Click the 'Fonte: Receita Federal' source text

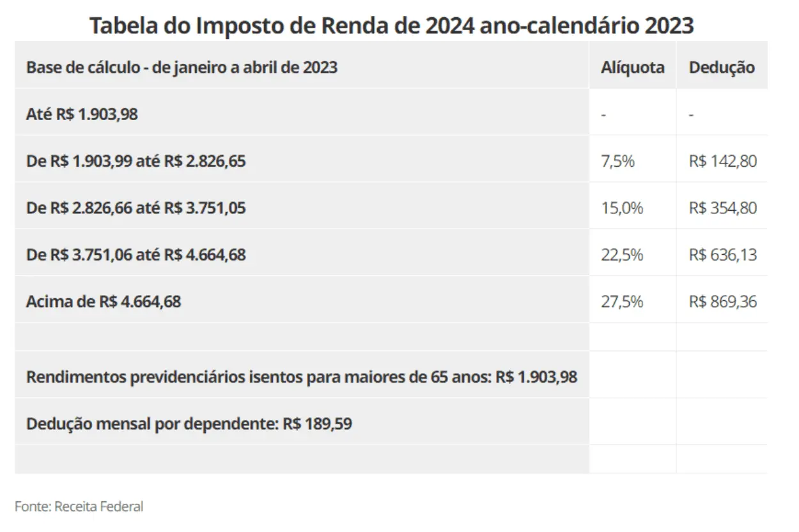pos(79,506)
